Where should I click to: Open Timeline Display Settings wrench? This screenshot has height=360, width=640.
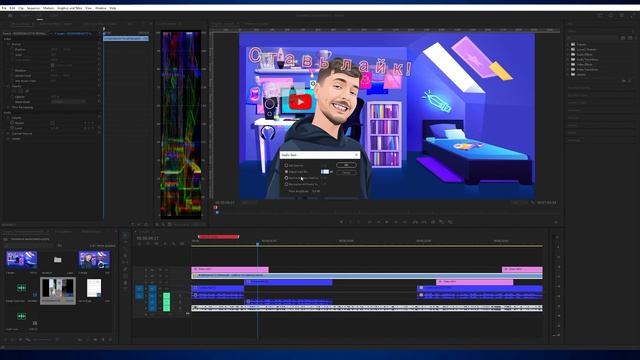pyautogui.click(x=173, y=244)
